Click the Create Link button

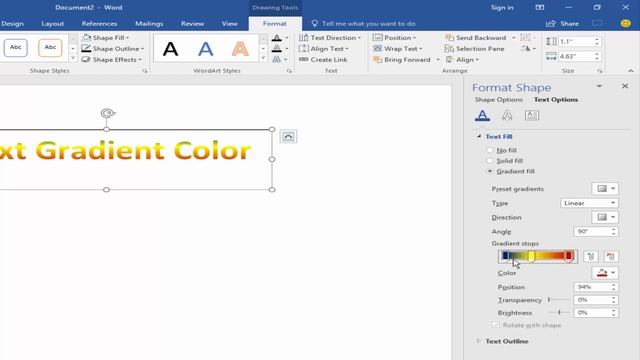click(x=323, y=60)
